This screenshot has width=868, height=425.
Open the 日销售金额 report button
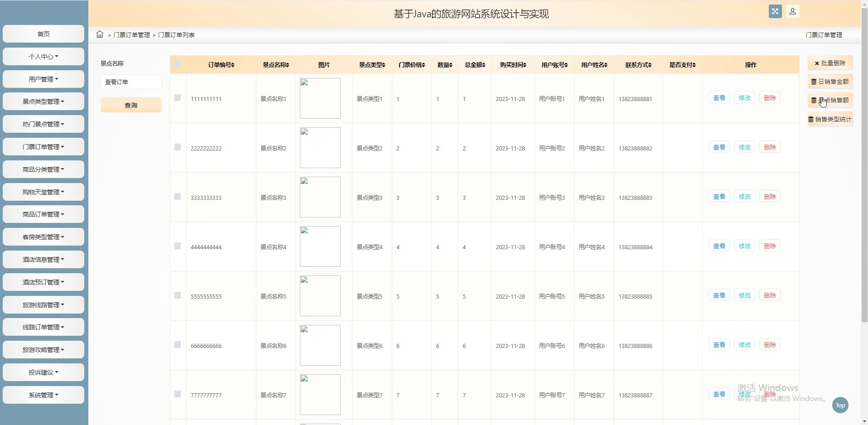tap(830, 82)
